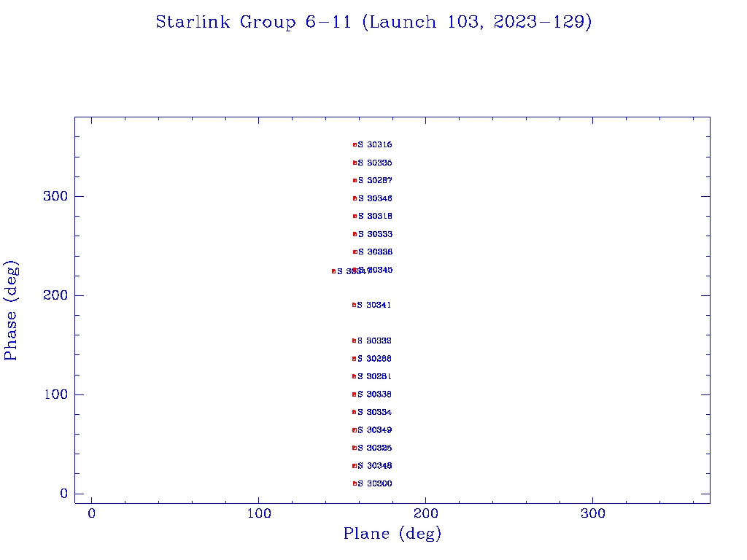Click the S 30335 satellite label

[375, 163]
